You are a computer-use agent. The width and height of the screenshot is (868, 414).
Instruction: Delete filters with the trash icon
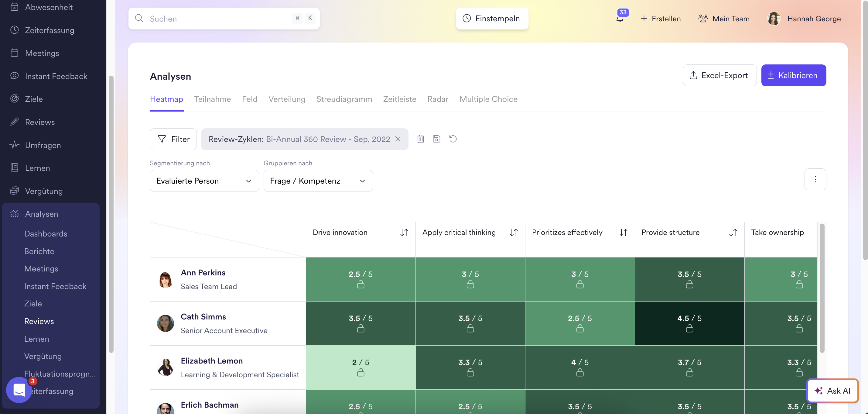coord(420,139)
